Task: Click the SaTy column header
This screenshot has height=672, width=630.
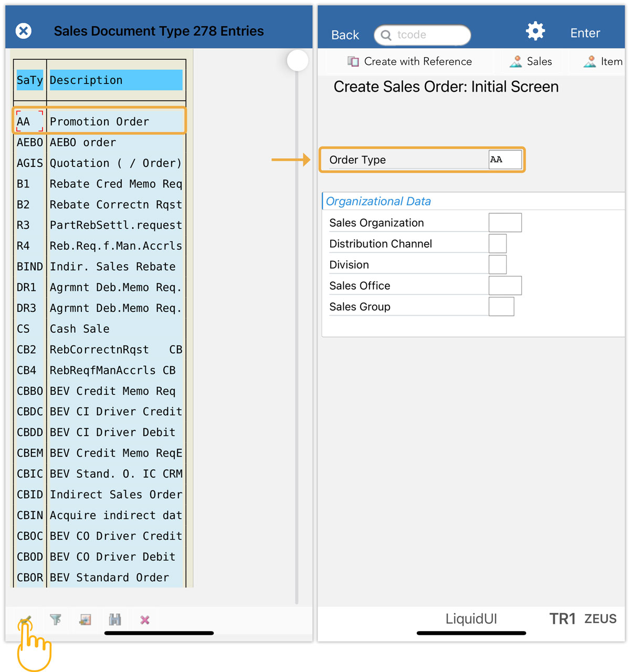Action: [x=30, y=80]
